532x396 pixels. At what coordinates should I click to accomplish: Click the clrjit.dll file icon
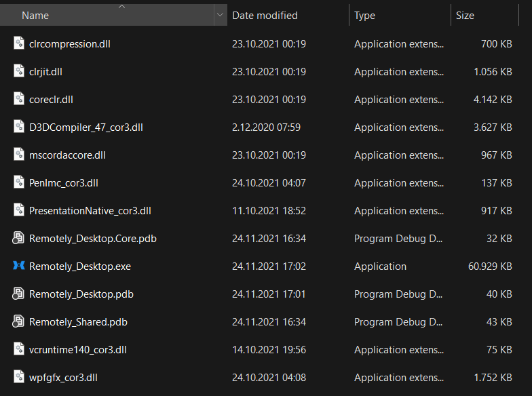tap(19, 71)
